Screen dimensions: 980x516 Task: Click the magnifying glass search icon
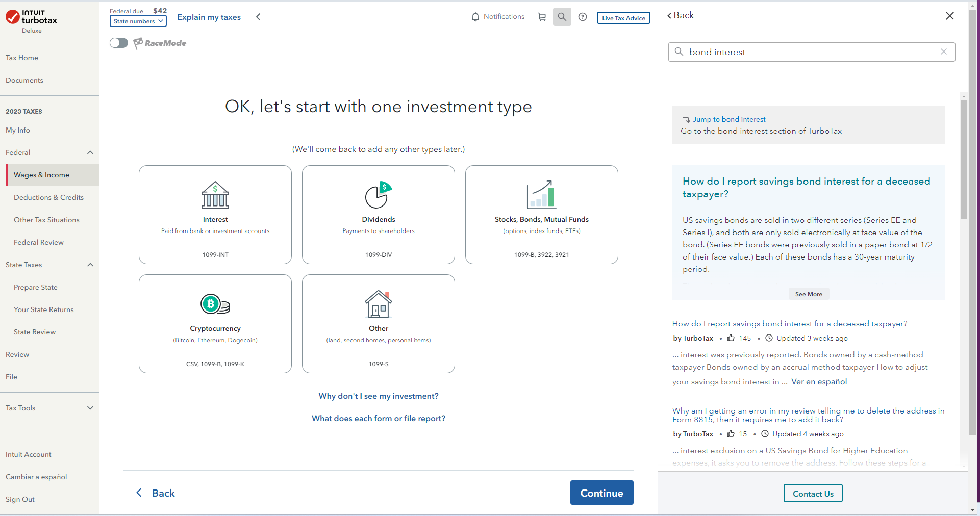[562, 17]
